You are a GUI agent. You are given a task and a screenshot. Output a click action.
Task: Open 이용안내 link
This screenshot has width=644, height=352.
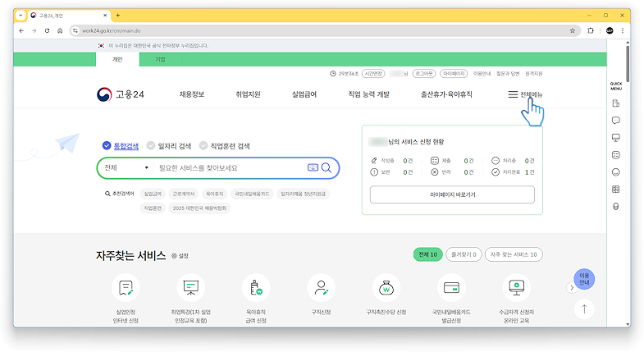tap(482, 74)
